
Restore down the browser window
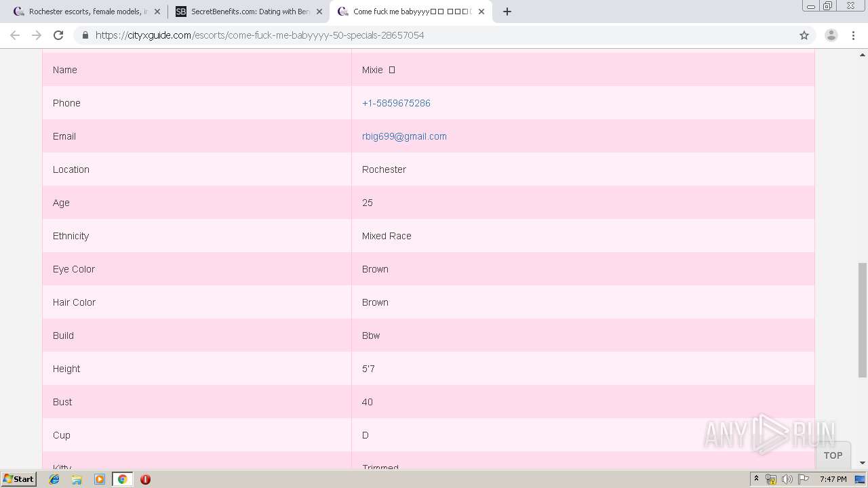(827, 5)
